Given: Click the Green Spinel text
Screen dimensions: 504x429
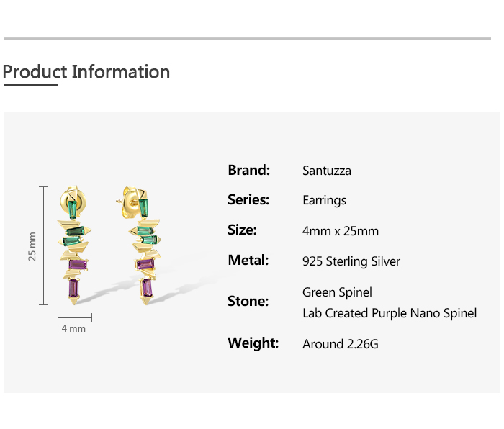Looking at the screenshot, I should (337, 292).
